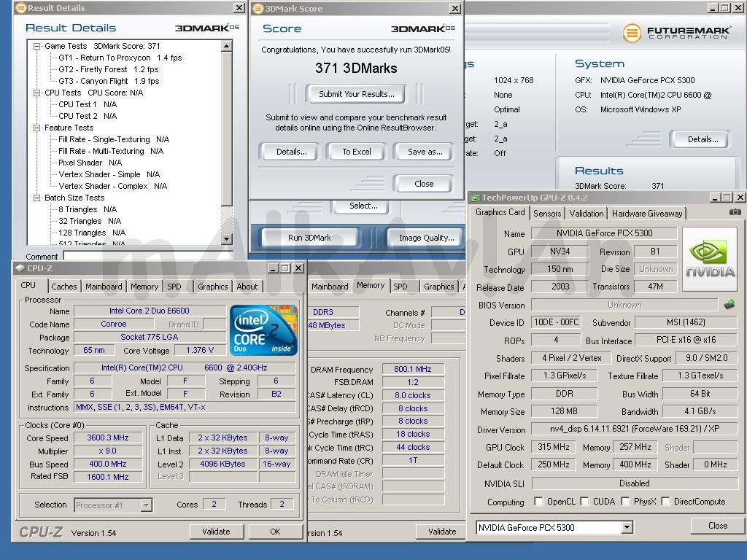
Task: Enable the PhysX checkbox in GPU-Z
Action: tap(625, 501)
